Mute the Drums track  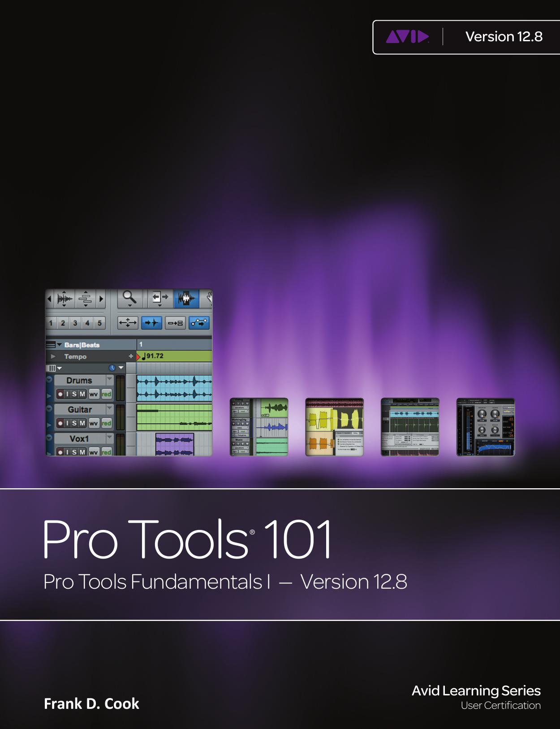82,394
